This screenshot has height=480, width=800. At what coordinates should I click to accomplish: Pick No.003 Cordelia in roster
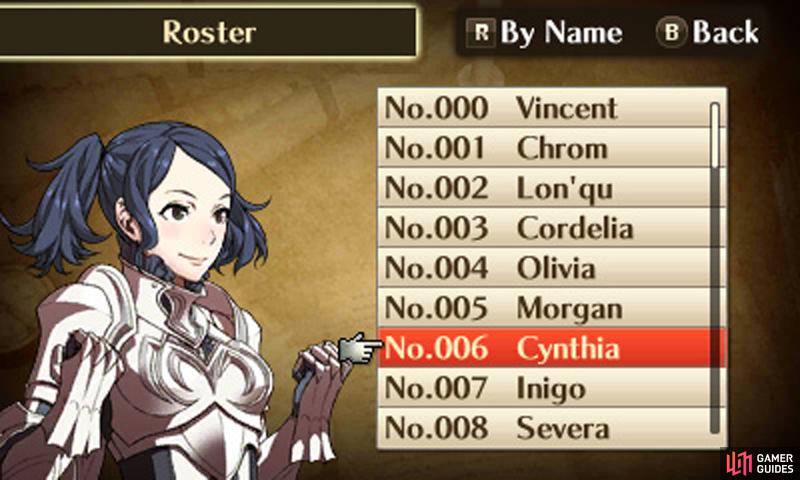(x=544, y=228)
